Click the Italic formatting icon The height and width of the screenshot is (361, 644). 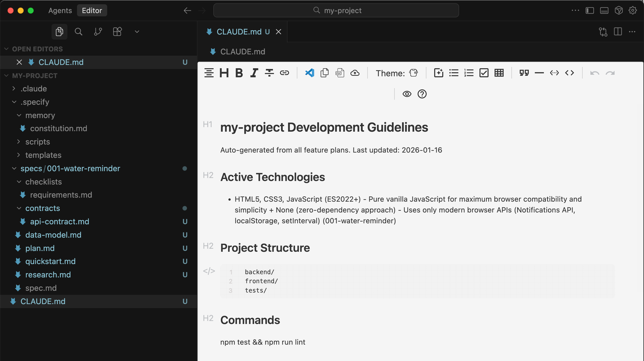254,73
